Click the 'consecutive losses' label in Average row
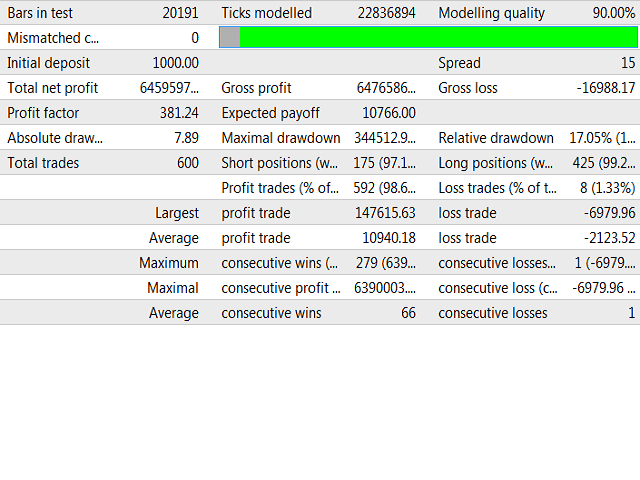 [493, 313]
